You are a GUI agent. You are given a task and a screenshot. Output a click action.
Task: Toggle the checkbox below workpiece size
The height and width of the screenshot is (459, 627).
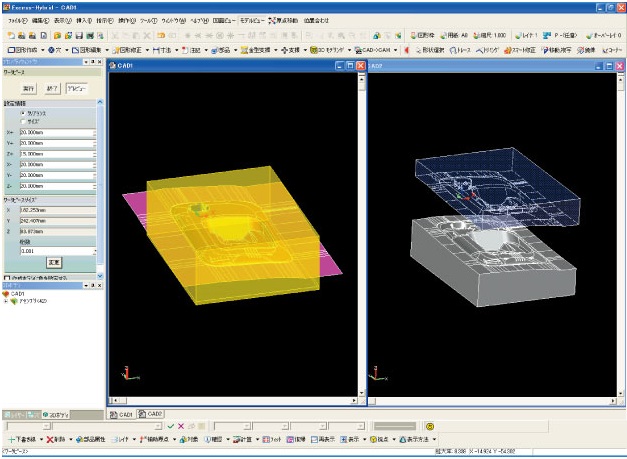[4, 277]
